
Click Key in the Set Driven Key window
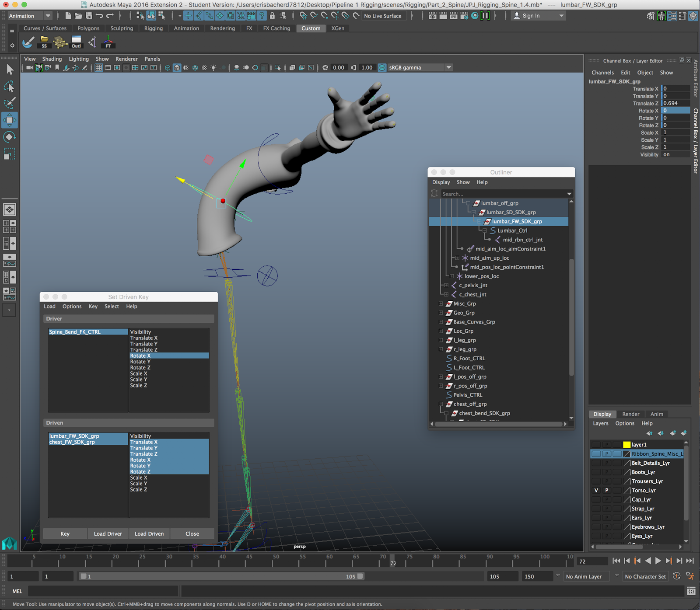click(64, 533)
